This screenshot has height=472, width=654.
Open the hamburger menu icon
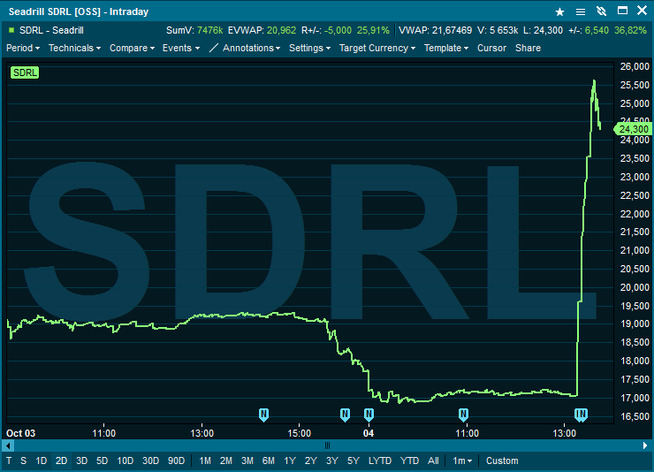[x=580, y=12]
